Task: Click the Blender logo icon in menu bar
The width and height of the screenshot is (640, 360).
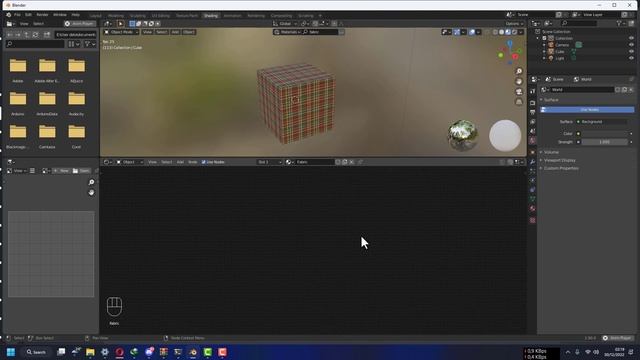Action: pyautogui.click(x=9, y=15)
